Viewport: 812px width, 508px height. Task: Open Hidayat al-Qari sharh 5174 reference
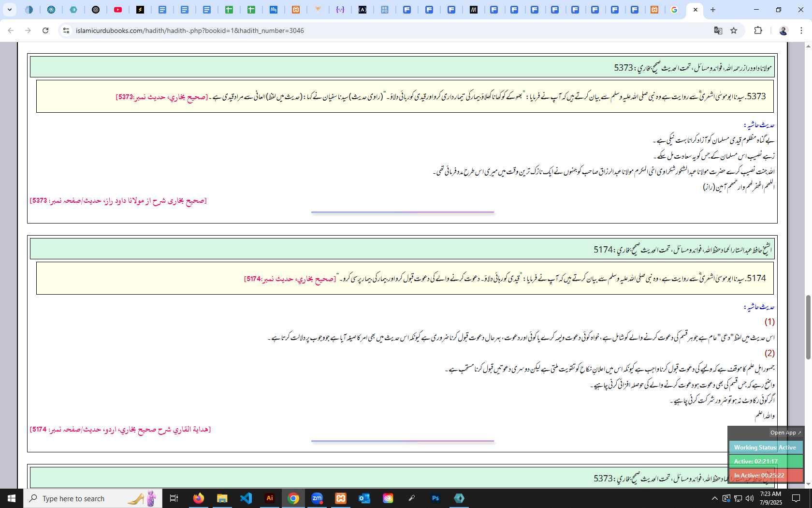[x=120, y=429]
